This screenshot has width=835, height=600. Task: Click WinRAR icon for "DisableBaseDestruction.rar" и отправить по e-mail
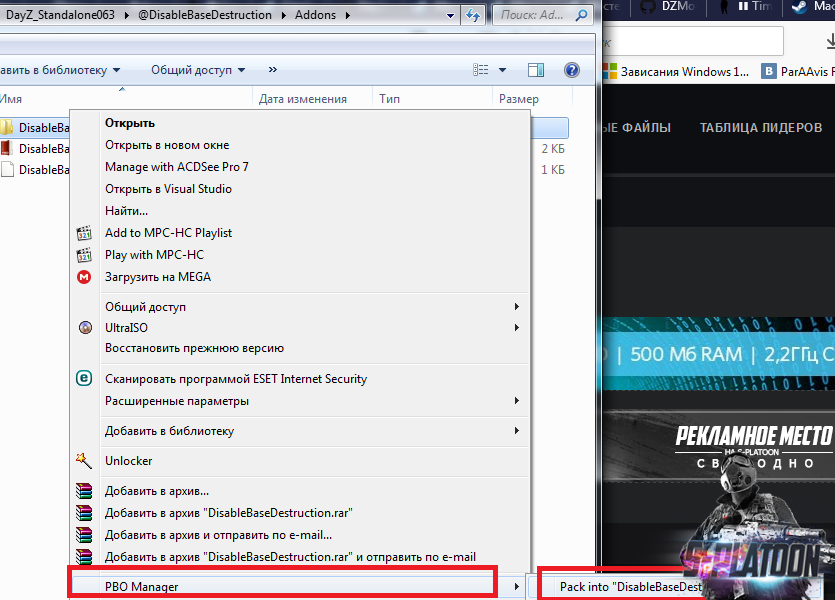[84, 556]
